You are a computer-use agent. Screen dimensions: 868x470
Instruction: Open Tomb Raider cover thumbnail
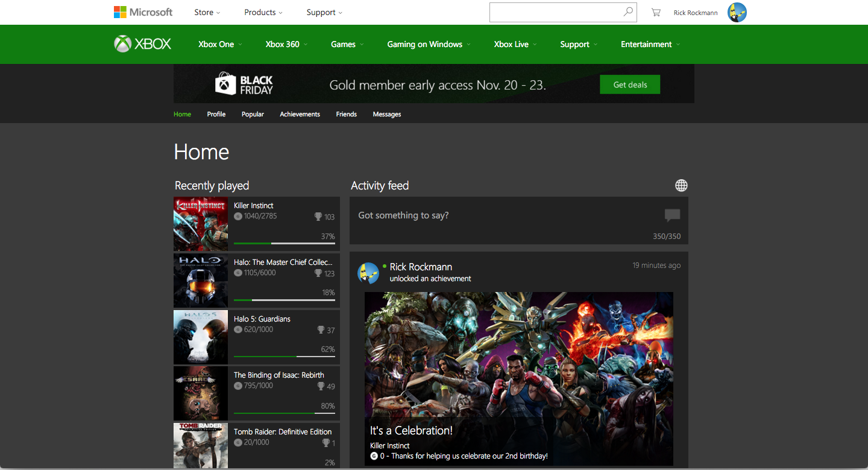pos(201,445)
